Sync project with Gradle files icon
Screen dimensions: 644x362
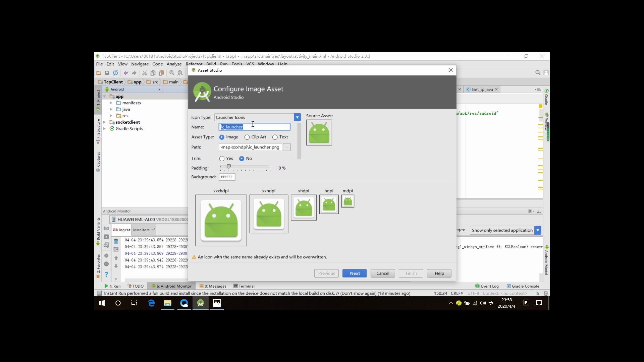click(115, 73)
